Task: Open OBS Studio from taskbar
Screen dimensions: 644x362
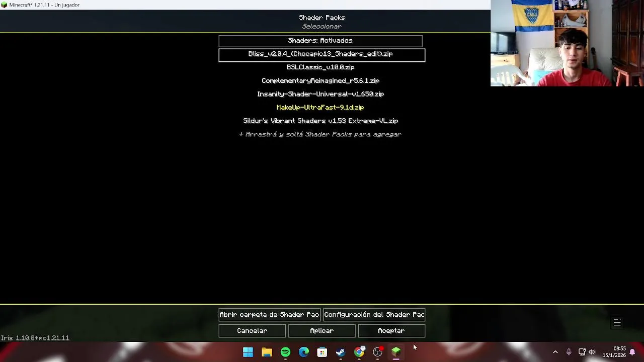Action: (x=378, y=352)
